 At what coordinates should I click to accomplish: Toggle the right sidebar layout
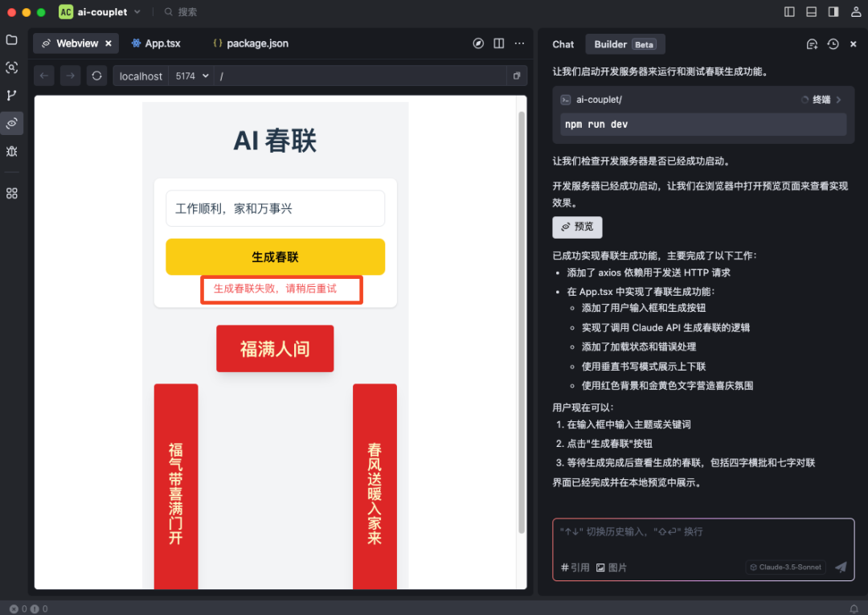(x=833, y=11)
